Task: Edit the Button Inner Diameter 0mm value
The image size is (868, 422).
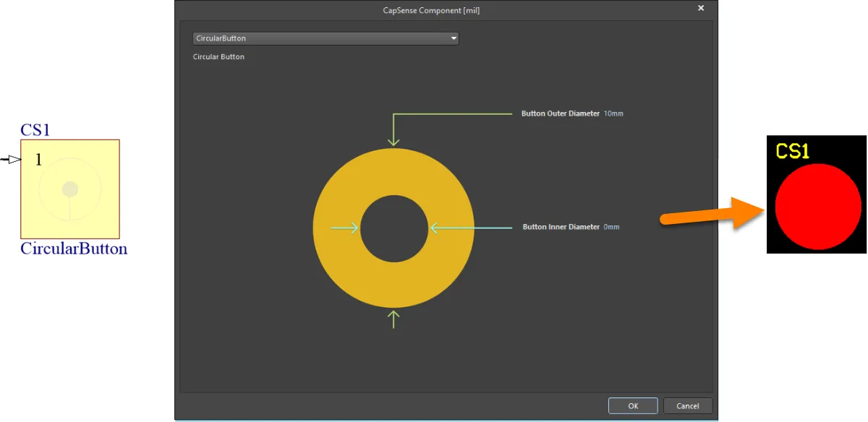Action: pyautogui.click(x=612, y=227)
